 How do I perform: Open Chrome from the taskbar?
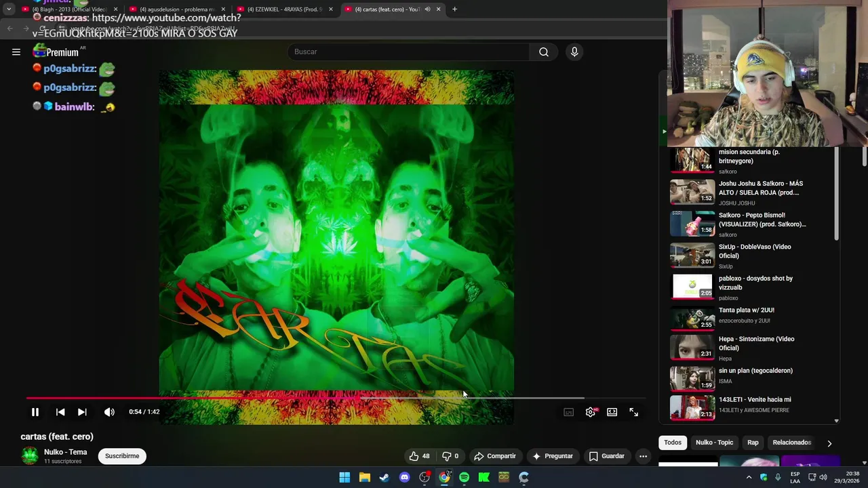click(444, 477)
